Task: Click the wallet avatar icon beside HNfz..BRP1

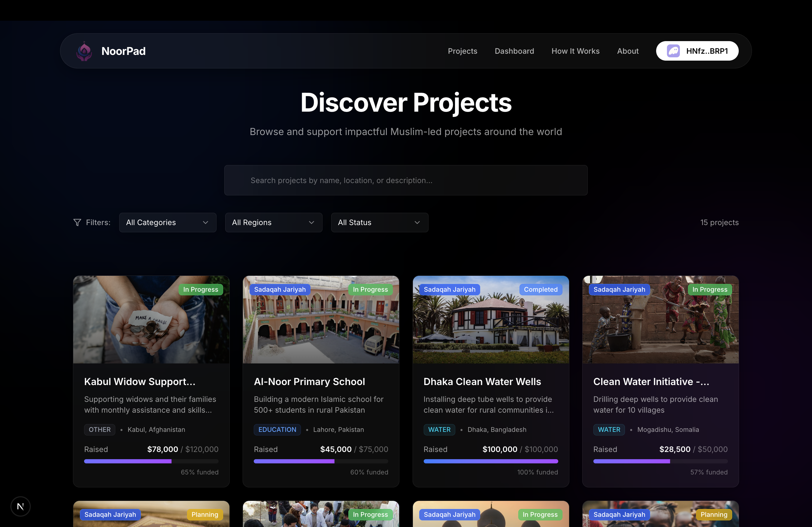Action: coord(673,51)
